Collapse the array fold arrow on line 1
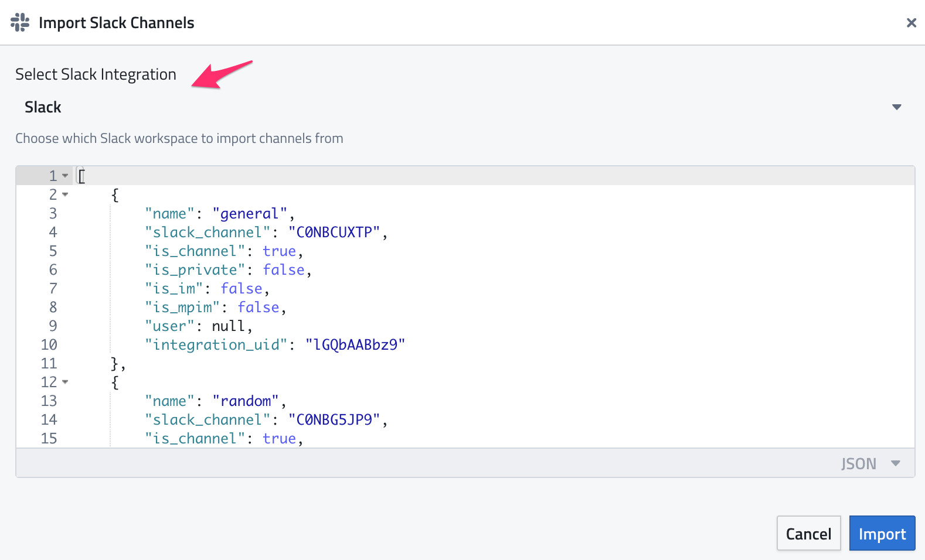Image resolution: width=925 pixels, height=560 pixels. tap(65, 176)
